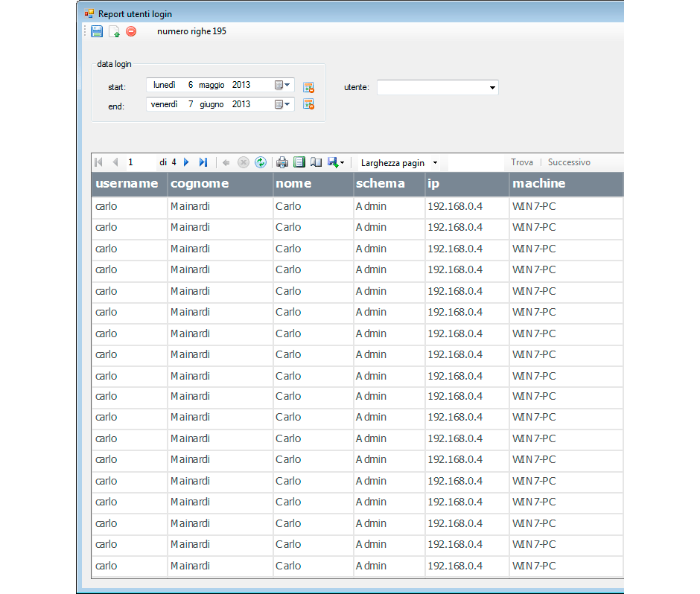Select end date day 7
The image size is (700, 594).
tap(191, 104)
